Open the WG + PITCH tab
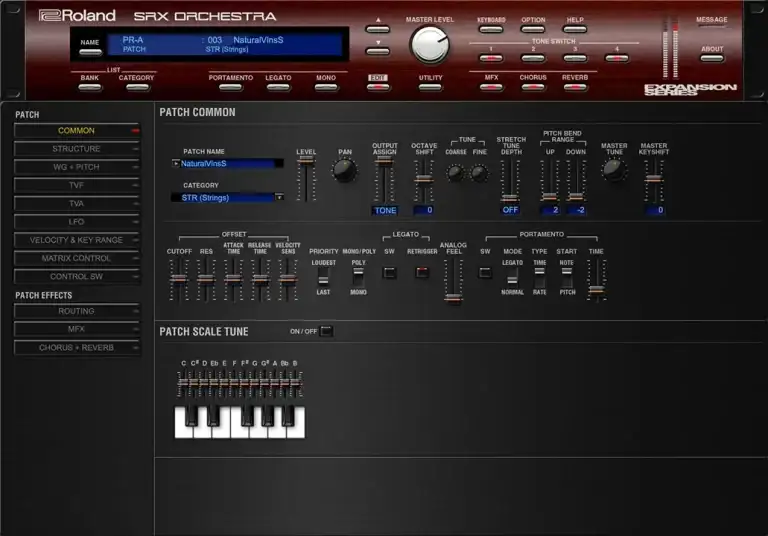 77,167
